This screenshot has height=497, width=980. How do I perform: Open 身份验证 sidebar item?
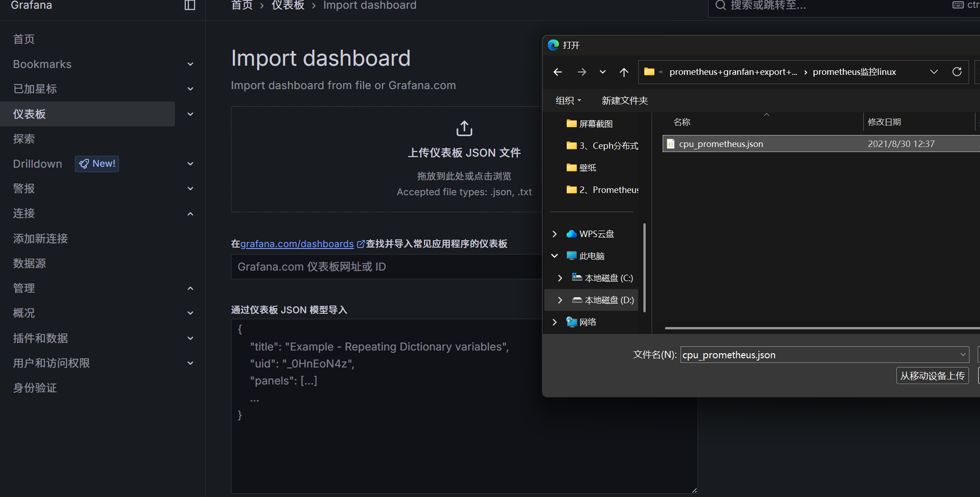click(x=35, y=388)
